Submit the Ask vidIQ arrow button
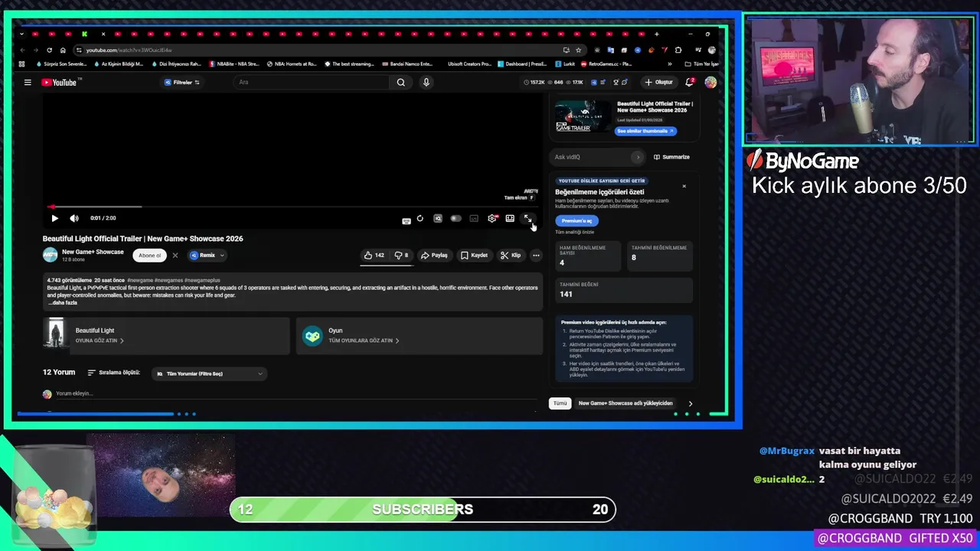The height and width of the screenshot is (551, 980). [x=638, y=157]
